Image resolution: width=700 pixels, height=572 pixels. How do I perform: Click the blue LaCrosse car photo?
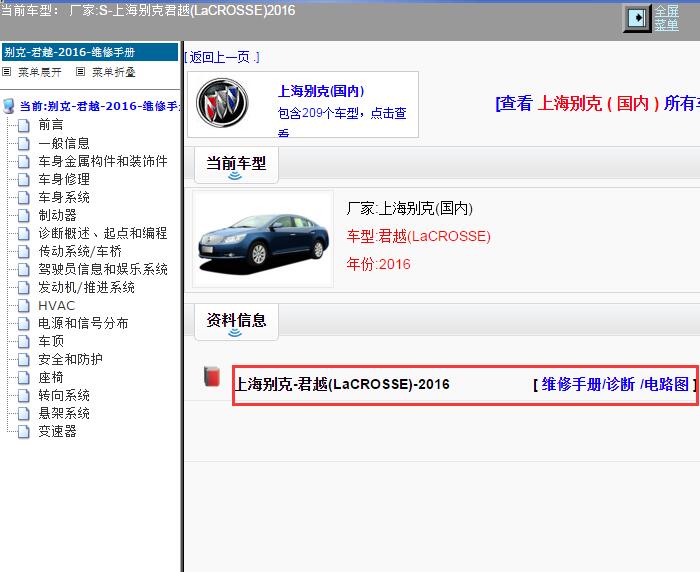[x=263, y=239]
